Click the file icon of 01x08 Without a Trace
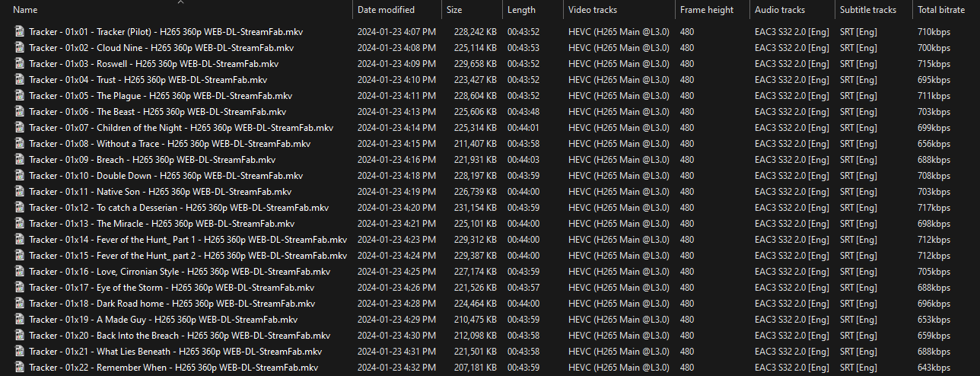 tap(20, 144)
